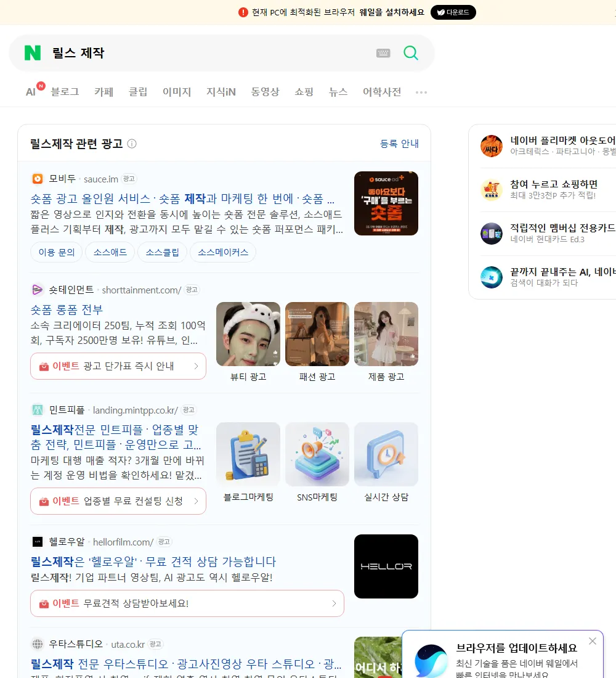Viewport: 616px width, 678px height.
Task: Switch to the 뉴스 tab
Action: pos(338,92)
